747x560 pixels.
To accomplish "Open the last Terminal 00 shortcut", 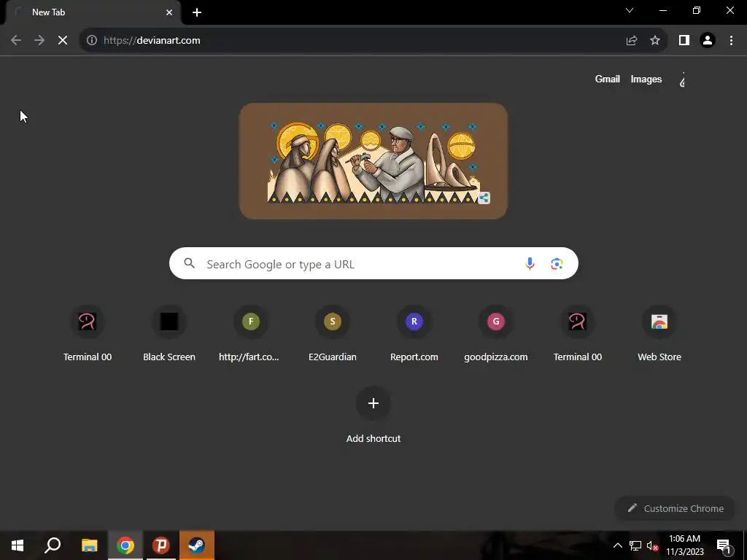I will [578, 333].
